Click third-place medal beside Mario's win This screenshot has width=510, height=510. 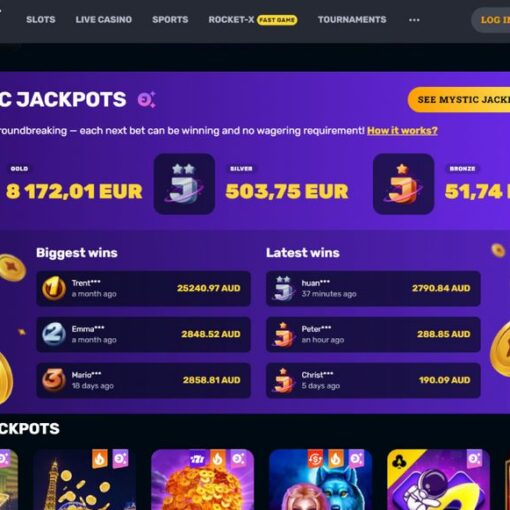(54, 380)
